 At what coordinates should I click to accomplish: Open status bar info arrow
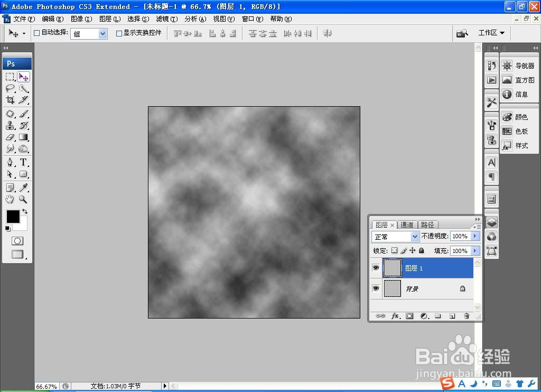(165, 386)
